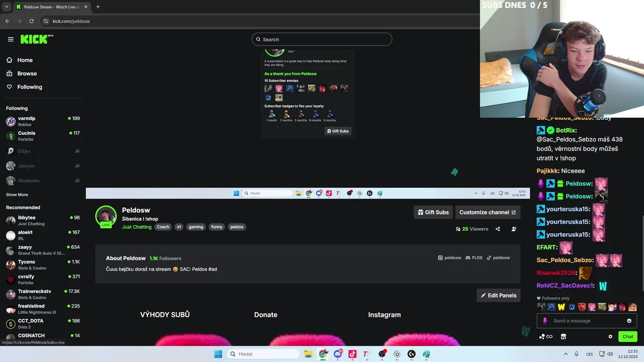Open Chrome tab search dropdown
This screenshot has height=362, width=644.
[6, 7]
